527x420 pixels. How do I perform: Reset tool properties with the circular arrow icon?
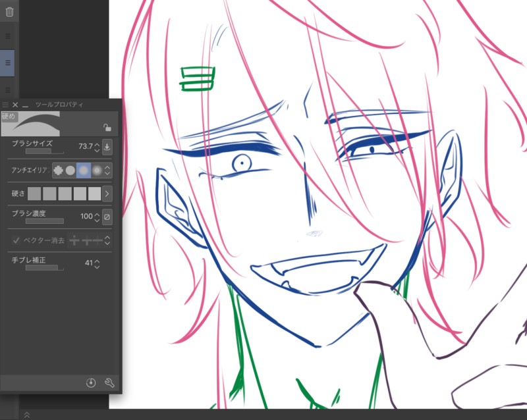pyautogui.click(x=91, y=382)
